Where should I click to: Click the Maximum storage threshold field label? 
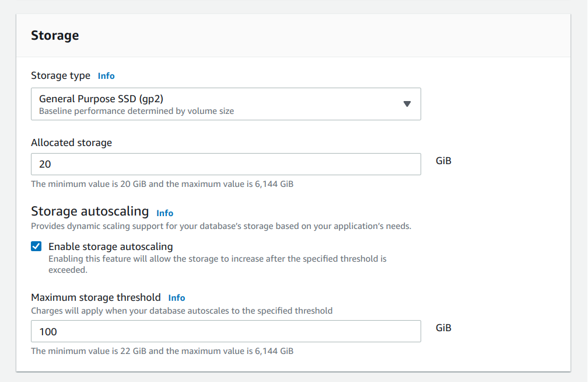(96, 297)
